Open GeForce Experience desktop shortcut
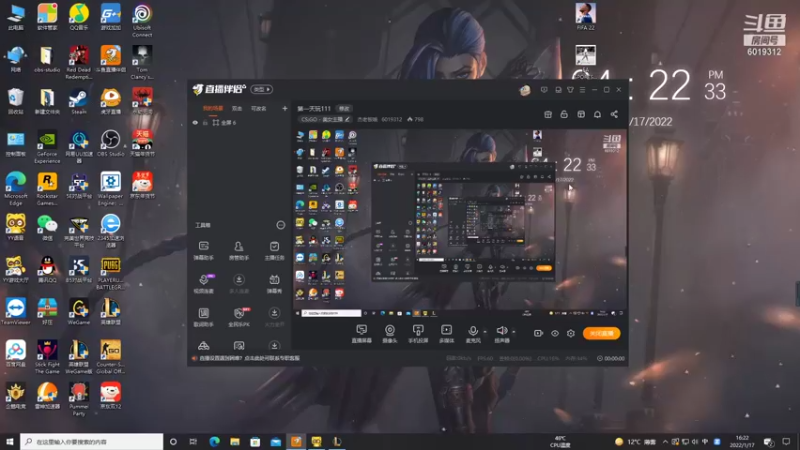Image resolution: width=800 pixels, height=450 pixels. tap(47, 146)
